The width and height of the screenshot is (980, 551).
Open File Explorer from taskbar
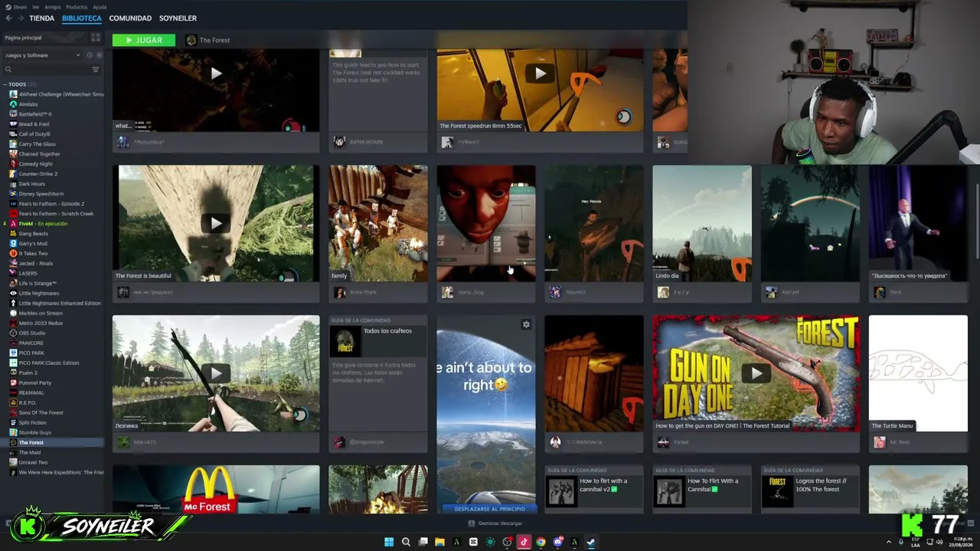[x=439, y=542]
